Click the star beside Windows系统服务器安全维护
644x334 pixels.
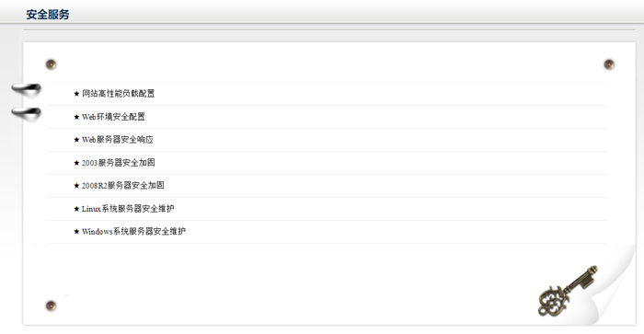pyautogui.click(x=76, y=232)
